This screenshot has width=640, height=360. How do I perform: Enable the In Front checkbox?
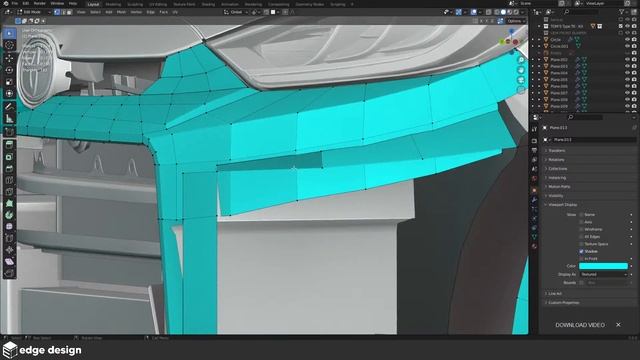581,259
